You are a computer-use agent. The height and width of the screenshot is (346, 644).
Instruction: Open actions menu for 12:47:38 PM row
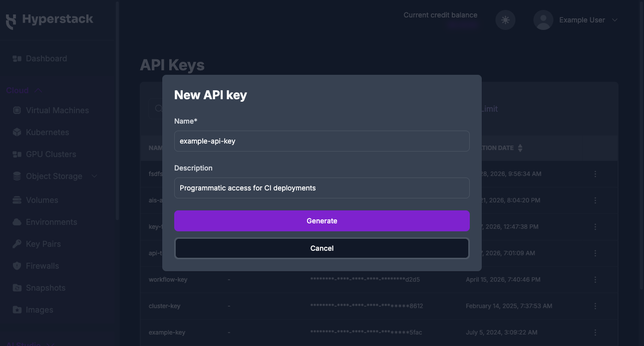click(595, 227)
